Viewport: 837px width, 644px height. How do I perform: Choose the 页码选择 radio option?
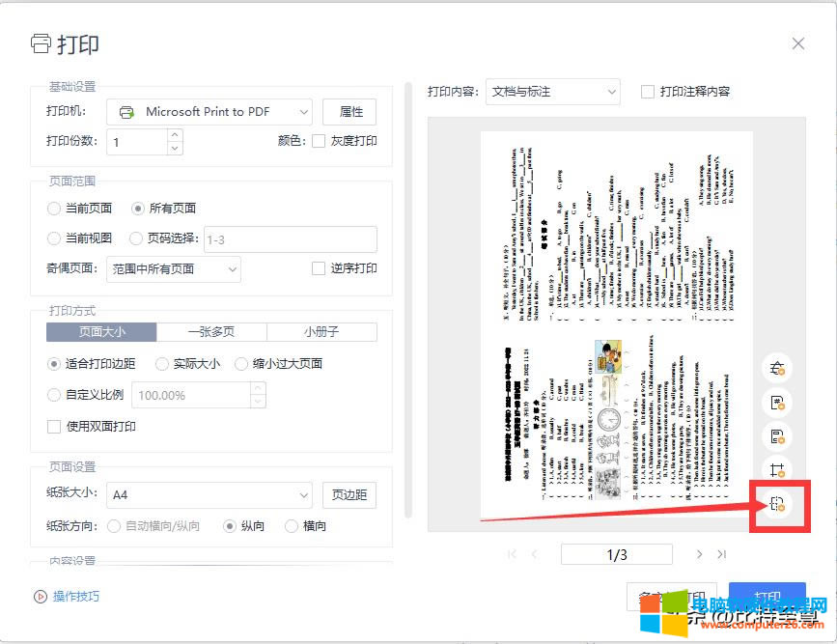[136, 238]
